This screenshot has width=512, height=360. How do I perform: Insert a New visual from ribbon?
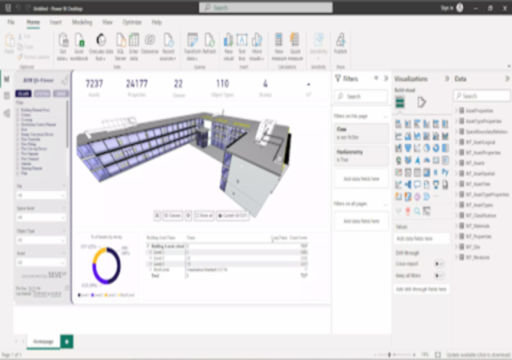pyautogui.click(x=229, y=47)
